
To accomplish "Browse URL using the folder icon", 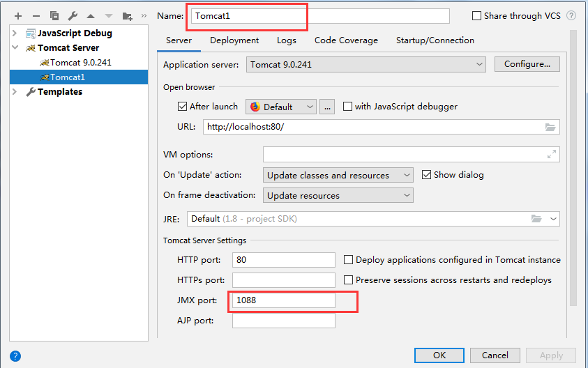I will tap(550, 127).
